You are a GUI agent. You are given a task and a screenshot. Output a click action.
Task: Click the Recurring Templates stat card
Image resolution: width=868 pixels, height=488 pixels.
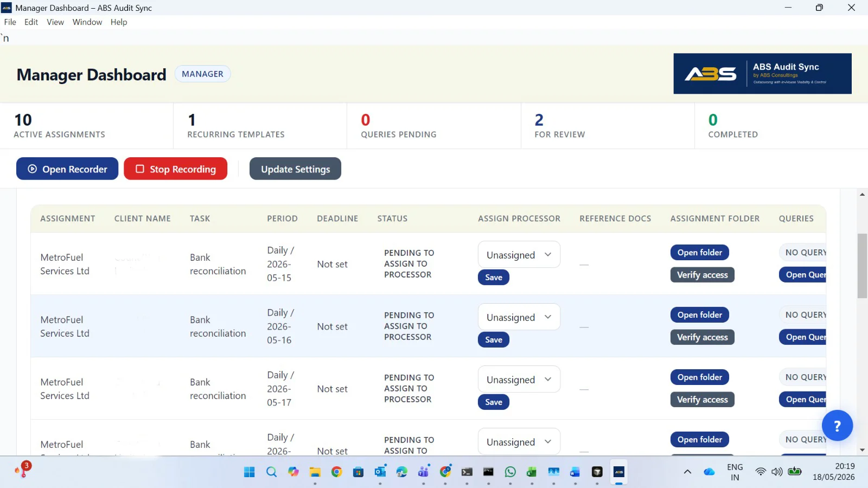(x=260, y=126)
